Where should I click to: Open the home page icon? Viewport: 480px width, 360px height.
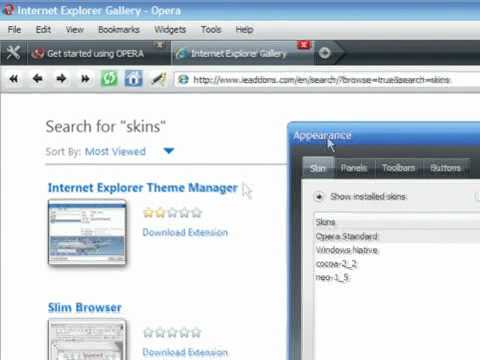(x=133, y=79)
